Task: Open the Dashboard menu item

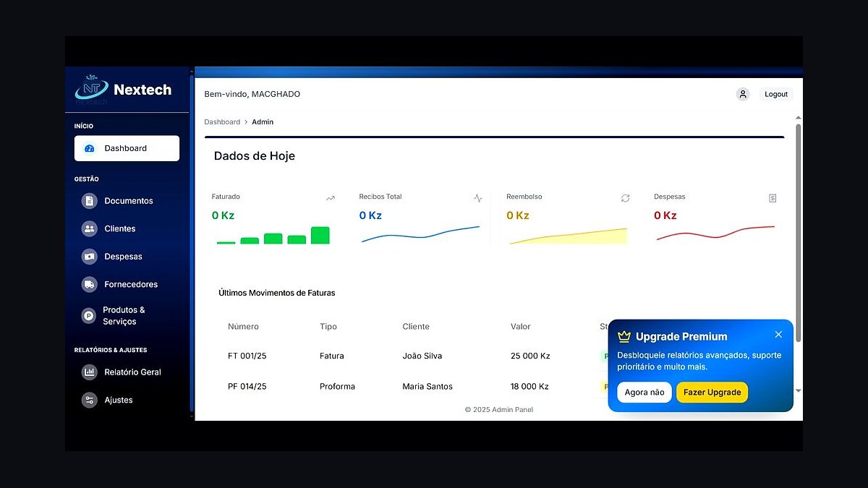Action: (x=127, y=148)
